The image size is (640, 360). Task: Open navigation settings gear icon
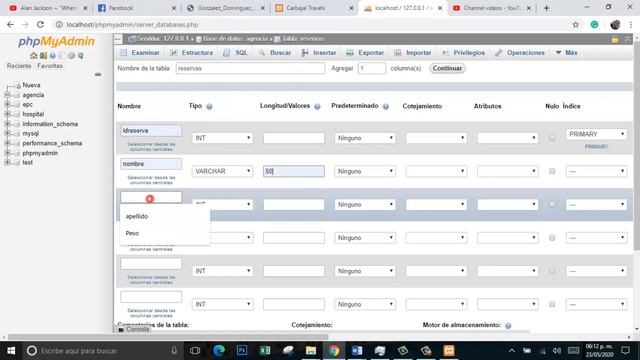coord(71,56)
